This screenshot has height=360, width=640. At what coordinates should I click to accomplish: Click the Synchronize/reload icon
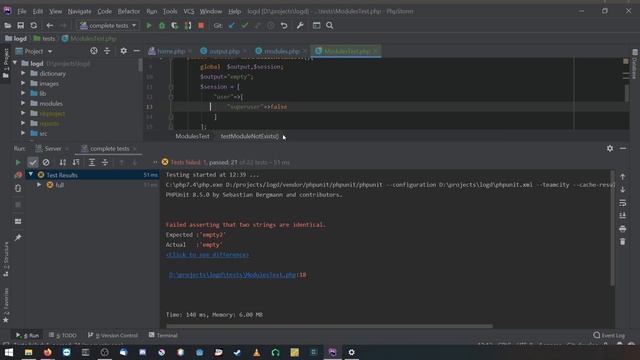(x=33, y=25)
